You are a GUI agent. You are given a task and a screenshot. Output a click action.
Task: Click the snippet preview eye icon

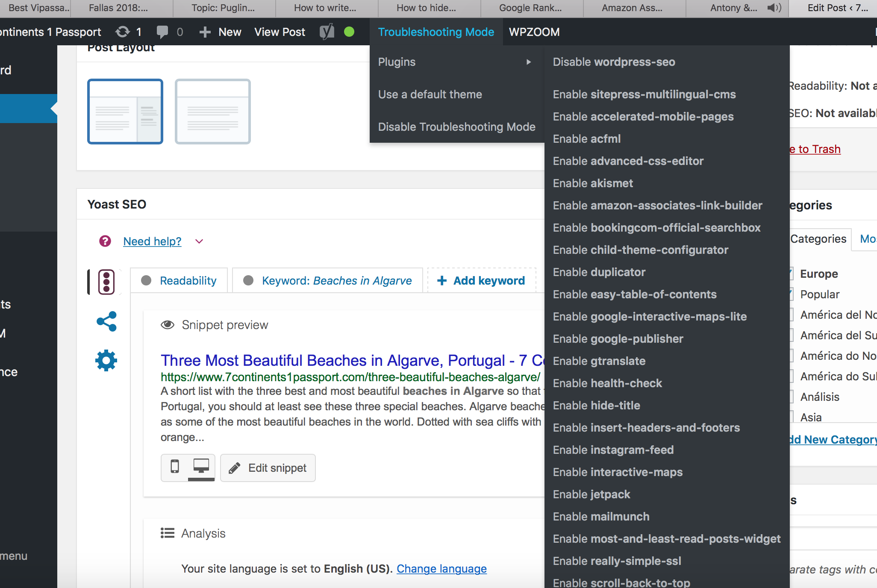coord(168,325)
